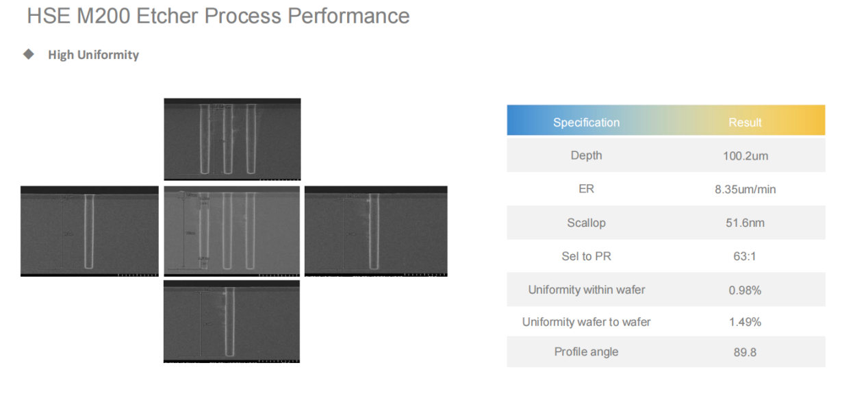This screenshot has height=411, width=868.
Task: Select the 100.2um result value
Action: pos(745,156)
